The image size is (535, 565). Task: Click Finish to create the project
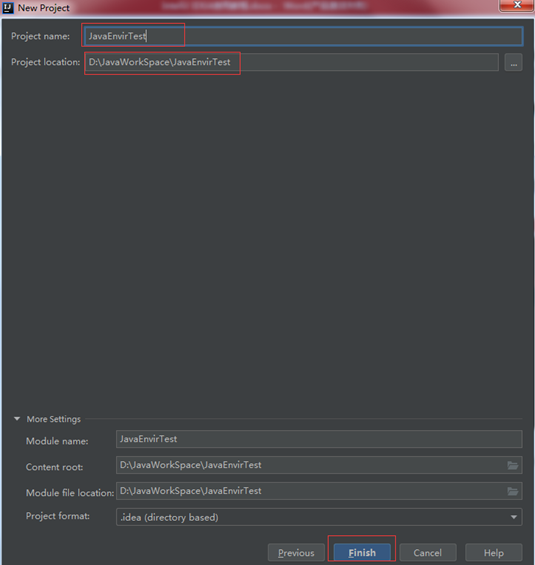(x=362, y=552)
